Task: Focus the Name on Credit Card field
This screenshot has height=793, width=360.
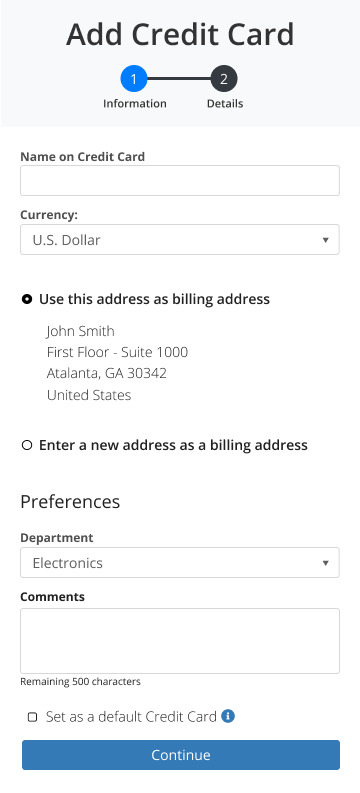Action: click(x=180, y=181)
